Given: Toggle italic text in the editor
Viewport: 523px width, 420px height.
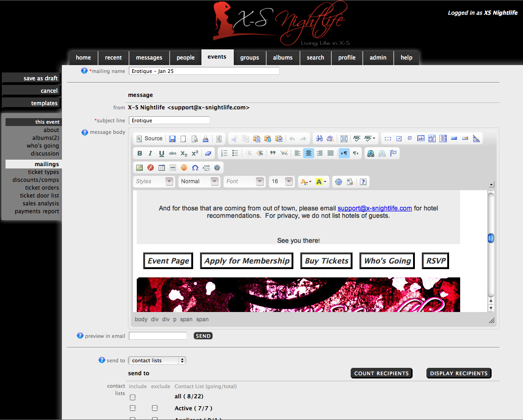Looking at the screenshot, I should click(x=150, y=153).
